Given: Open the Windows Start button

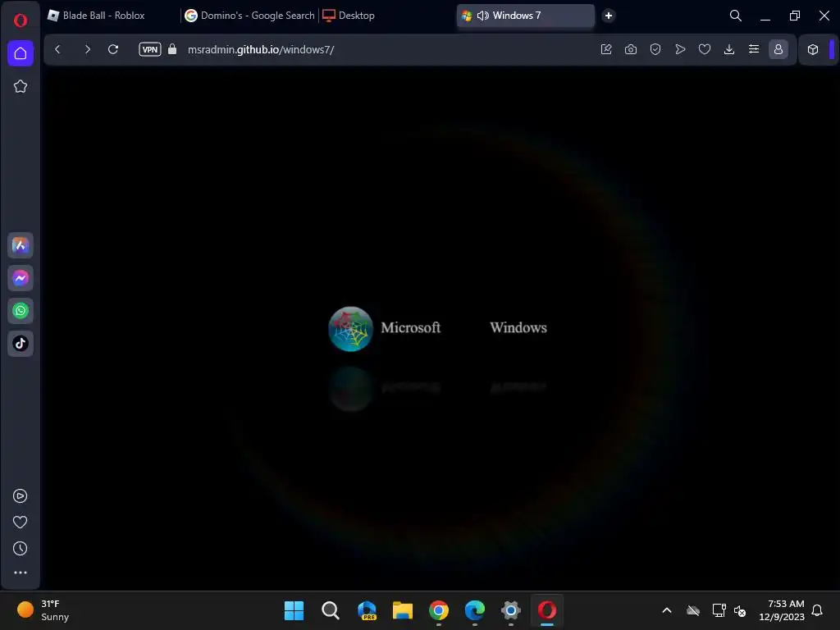Looking at the screenshot, I should tap(294, 610).
